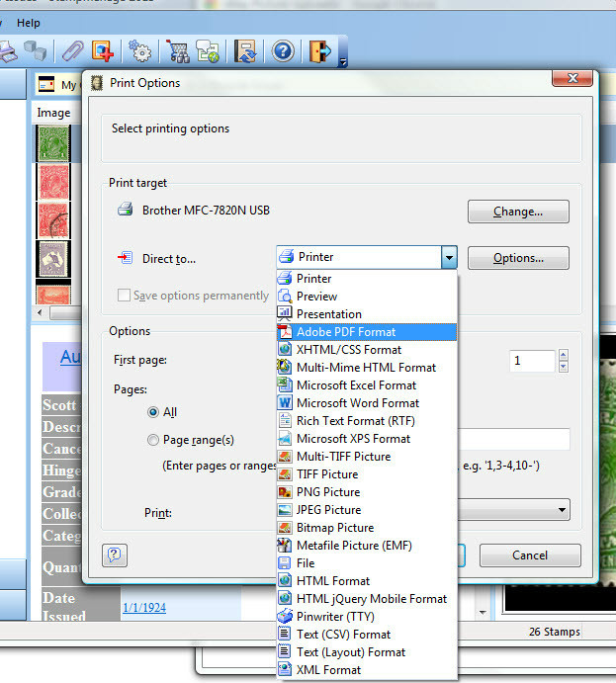Click the 1/1/1924 date issued link
616x683 pixels.
(144, 608)
